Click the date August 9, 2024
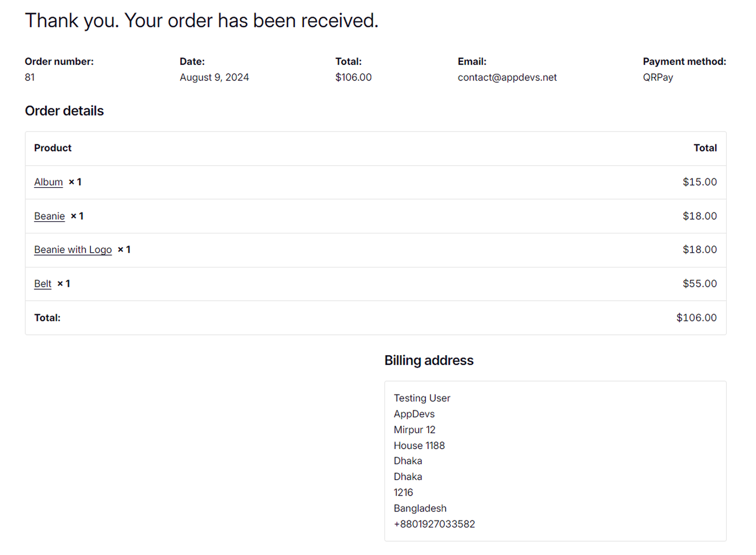 pyautogui.click(x=214, y=78)
